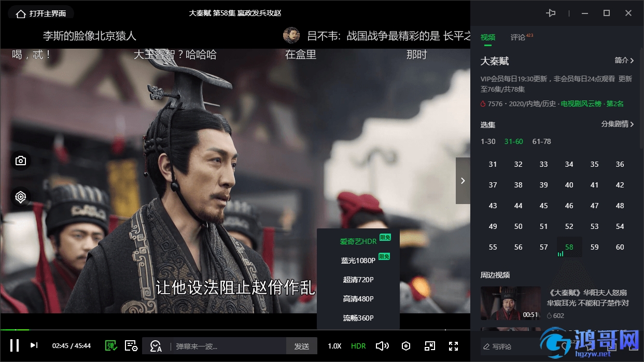Minimize the player window

585,13
